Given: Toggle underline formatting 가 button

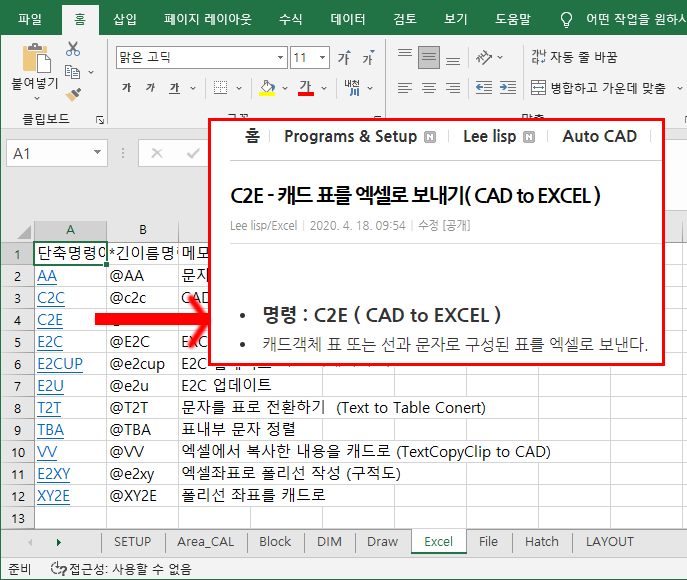Looking at the screenshot, I should tap(174, 88).
